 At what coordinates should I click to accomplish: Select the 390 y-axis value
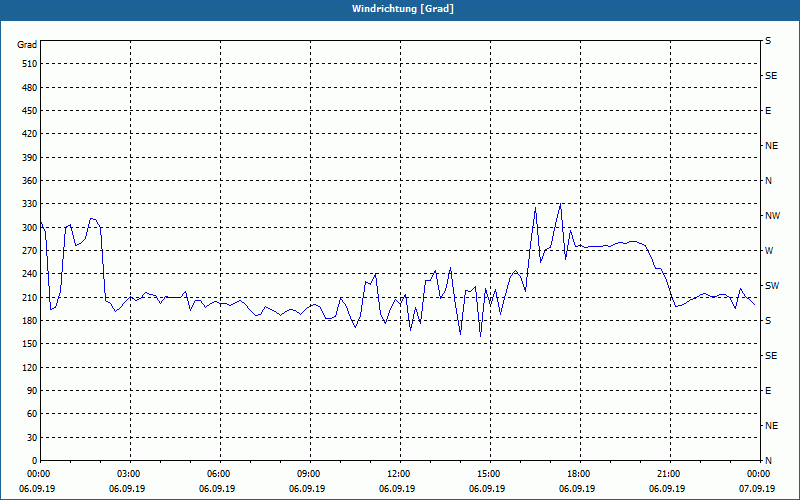pos(30,158)
